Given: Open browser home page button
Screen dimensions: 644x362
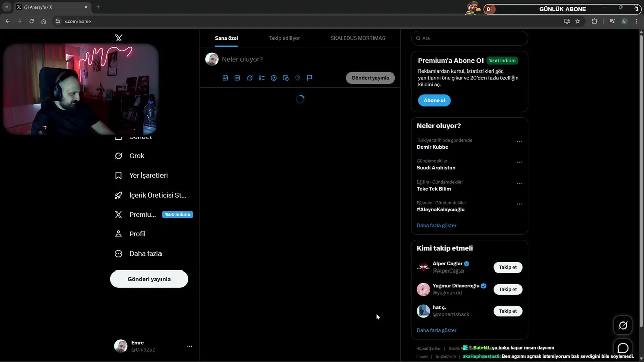Looking at the screenshot, I should coord(44,21).
